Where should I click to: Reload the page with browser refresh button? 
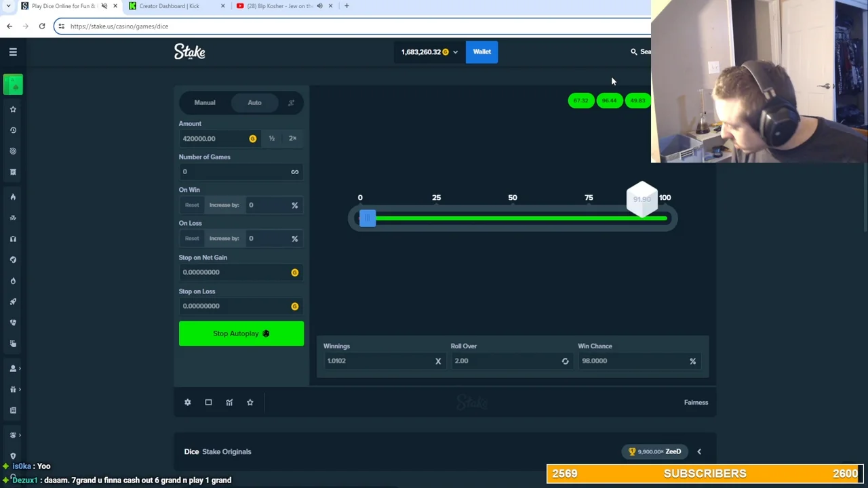click(x=42, y=26)
